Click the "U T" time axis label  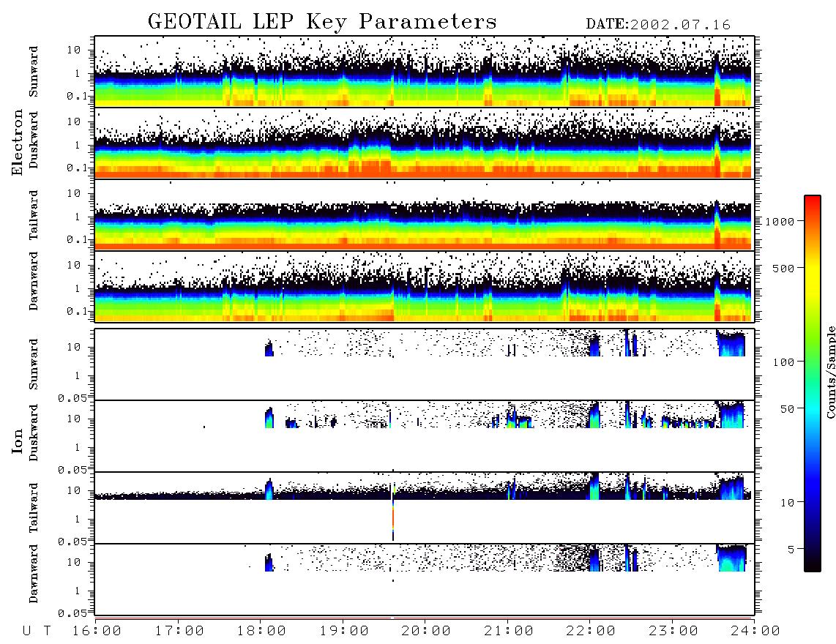(x=37, y=632)
